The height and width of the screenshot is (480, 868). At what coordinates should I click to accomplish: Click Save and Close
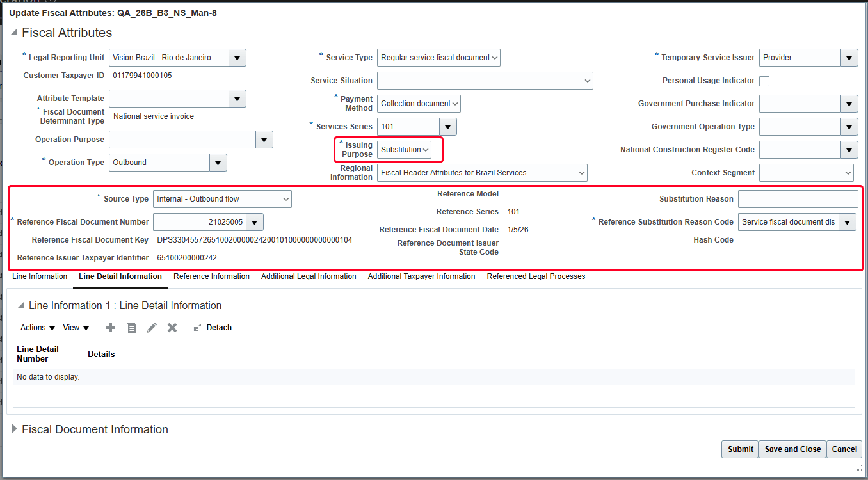(x=792, y=449)
